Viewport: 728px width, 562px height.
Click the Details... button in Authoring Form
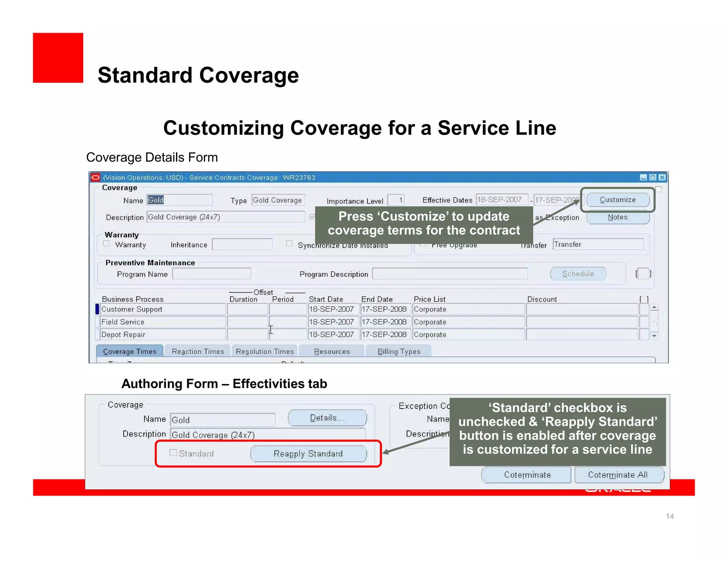[327, 418]
